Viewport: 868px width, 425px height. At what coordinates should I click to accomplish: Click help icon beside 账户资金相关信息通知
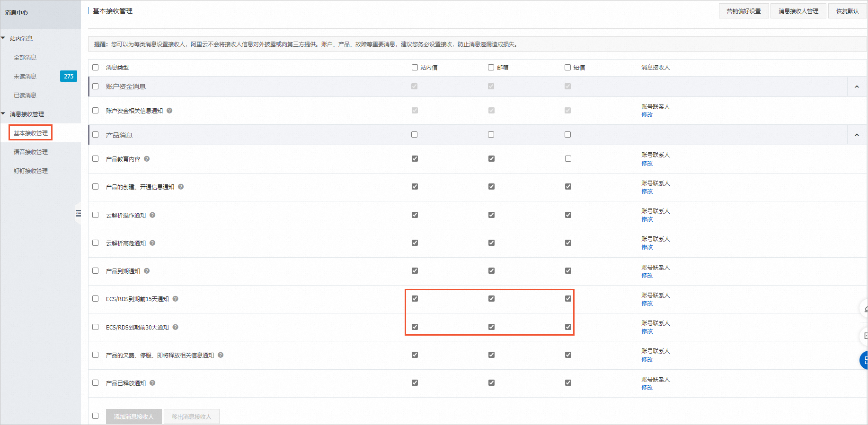169,111
